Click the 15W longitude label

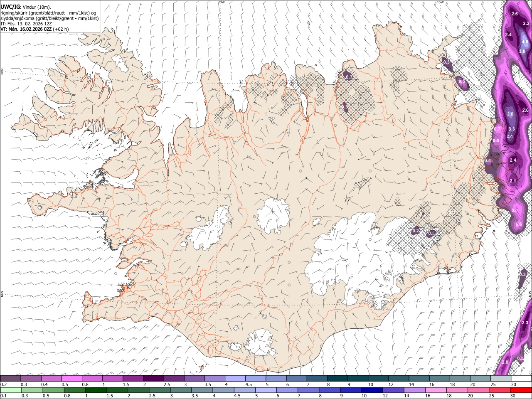(440, 2)
